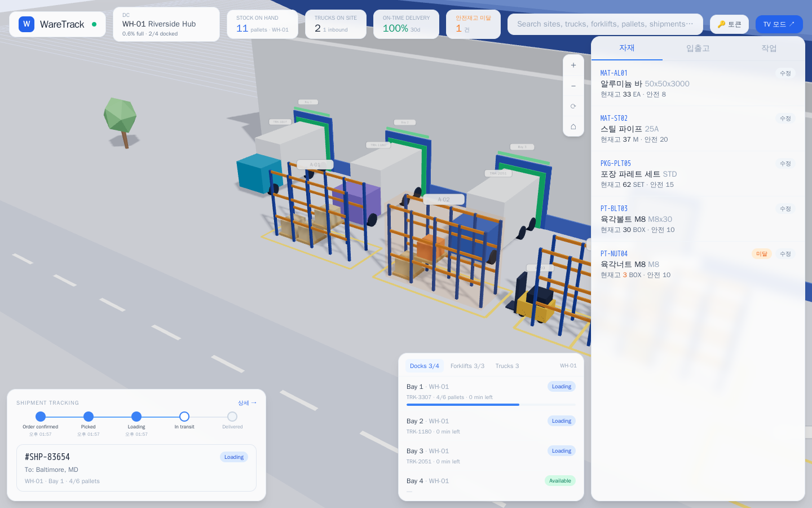Select the Delivered tracking step
The image size is (812, 508).
point(232,417)
